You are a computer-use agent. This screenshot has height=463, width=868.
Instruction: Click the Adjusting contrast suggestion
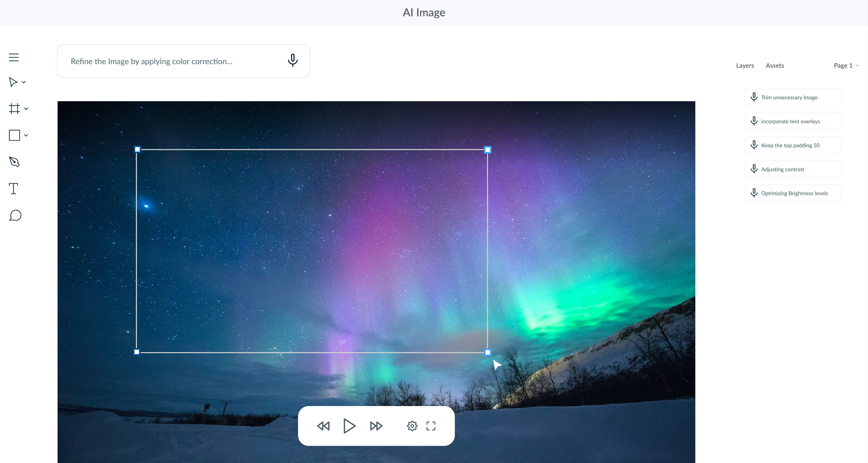pyautogui.click(x=792, y=169)
